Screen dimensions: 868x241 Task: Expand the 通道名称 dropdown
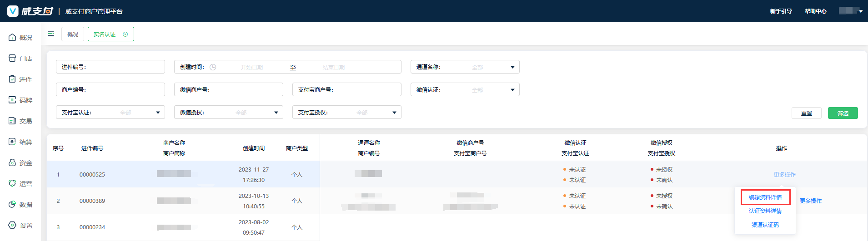point(512,67)
